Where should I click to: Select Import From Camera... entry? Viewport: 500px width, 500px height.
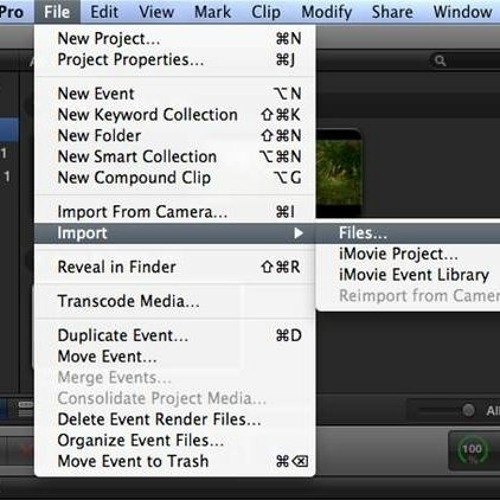(175, 212)
